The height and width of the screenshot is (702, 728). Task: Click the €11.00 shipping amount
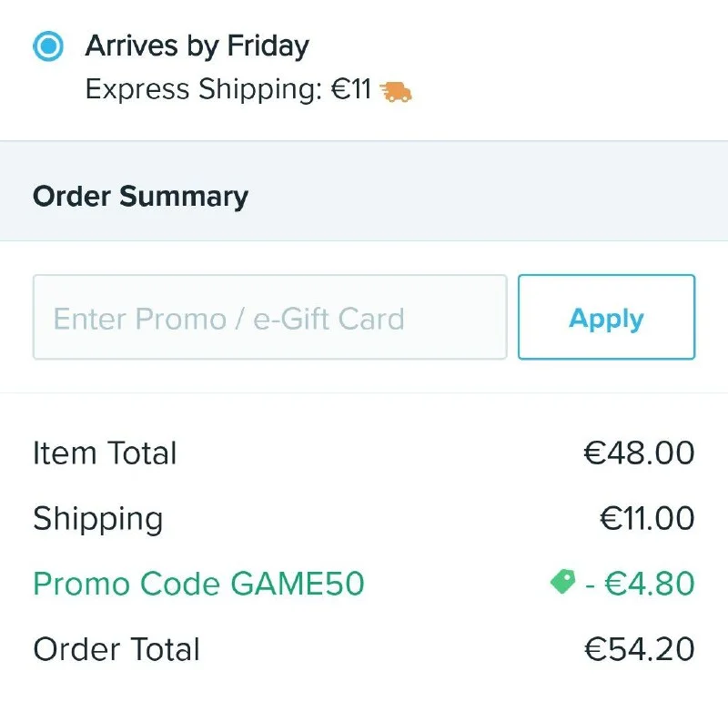[647, 518]
